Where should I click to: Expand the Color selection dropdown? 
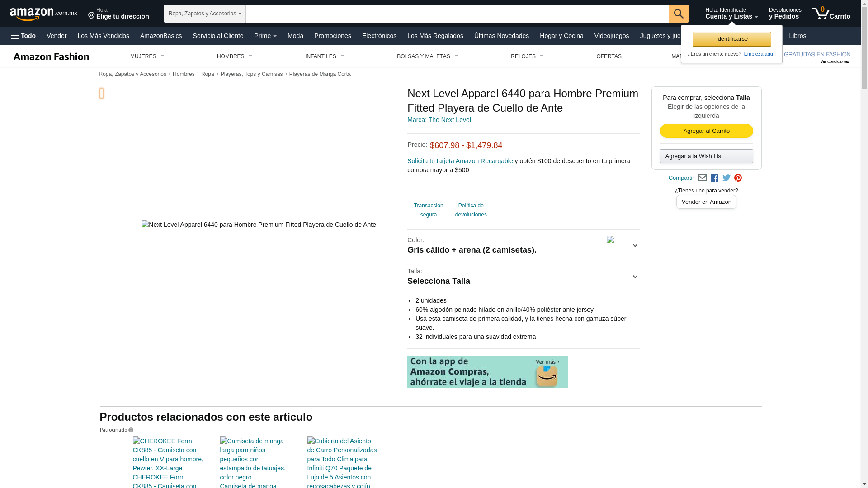635,245
